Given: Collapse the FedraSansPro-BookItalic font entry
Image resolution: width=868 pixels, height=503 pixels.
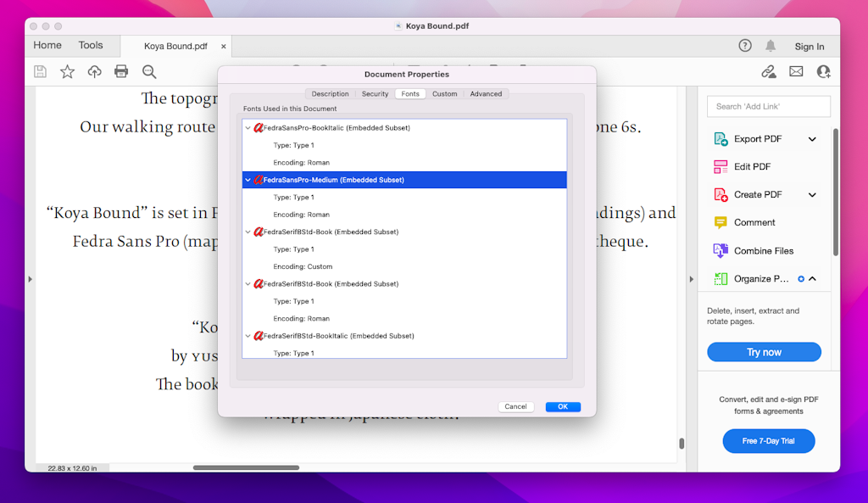Looking at the screenshot, I should (x=249, y=127).
